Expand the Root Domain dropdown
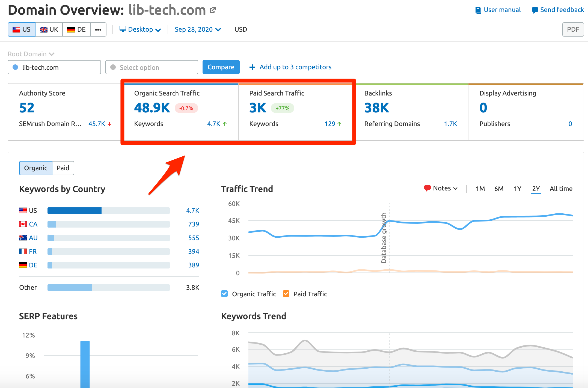Image resolution: width=588 pixels, height=388 pixels. (31, 54)
